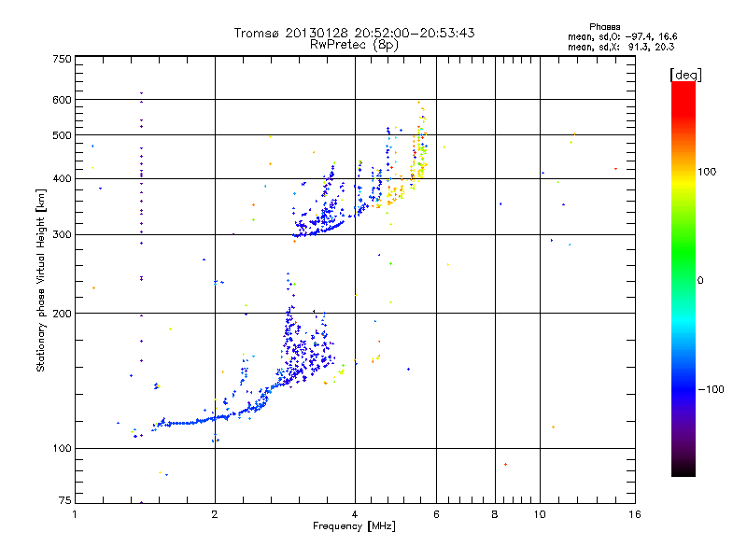The width and height of the screenshot is (747, 560).
Task: Click the x-axis tick label '10'
Action: coord(540,514)
